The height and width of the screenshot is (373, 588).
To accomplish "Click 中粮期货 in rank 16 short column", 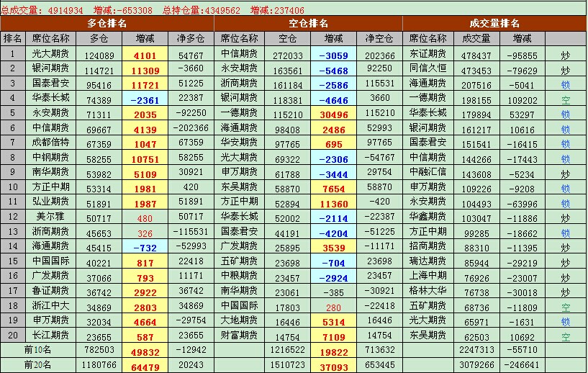I will pyautogui.click(x=239, y=276).
